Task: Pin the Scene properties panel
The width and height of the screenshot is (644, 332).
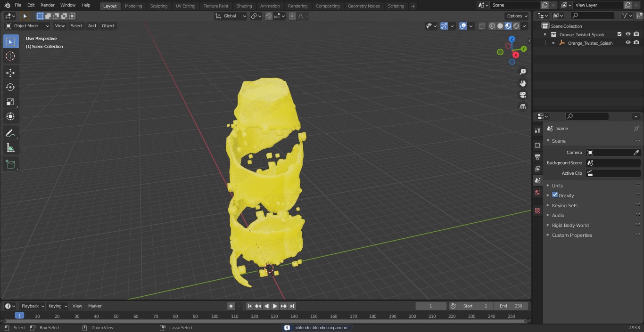Action: coord(636,129)
